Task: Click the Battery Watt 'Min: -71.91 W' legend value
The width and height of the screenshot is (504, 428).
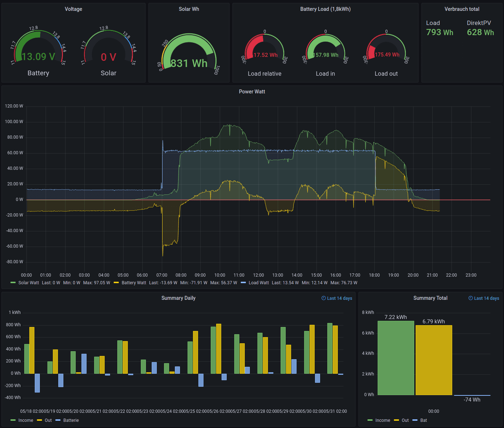Action: tap(194, 283)
